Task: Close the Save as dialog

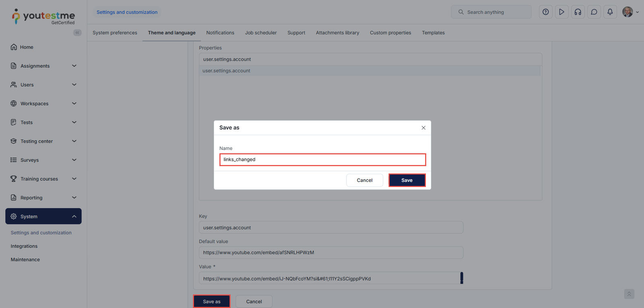Action: click(423, 128)
